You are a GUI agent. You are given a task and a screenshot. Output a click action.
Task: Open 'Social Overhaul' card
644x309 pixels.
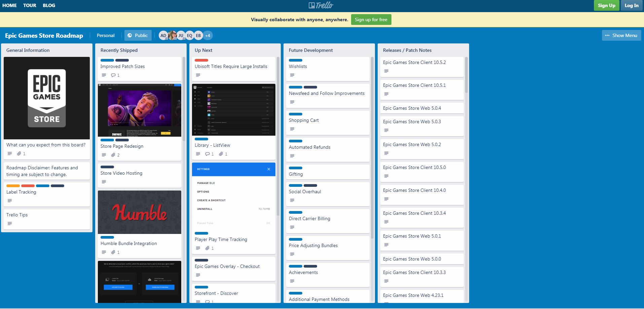click(328, 194)
